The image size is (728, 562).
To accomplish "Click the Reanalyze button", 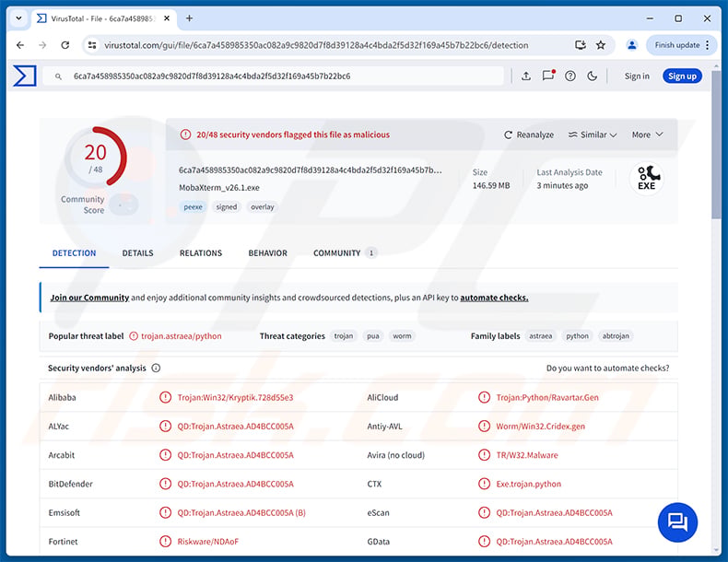I will [x=529, y=135].
